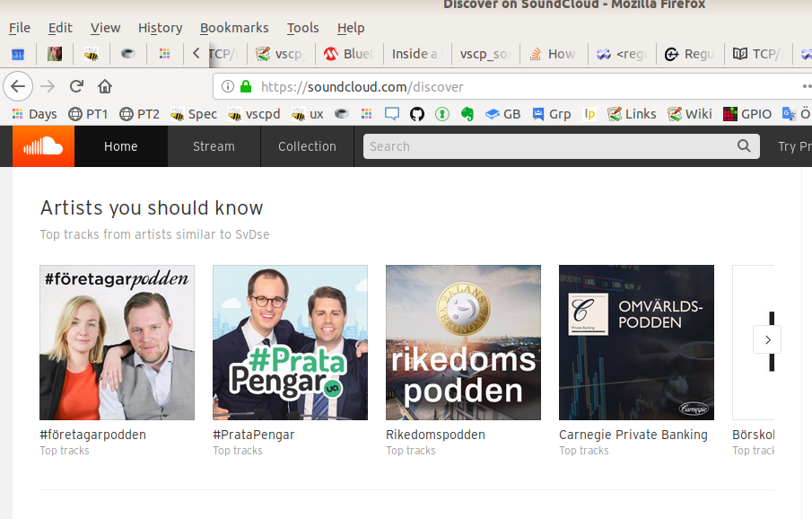Image resolution: width=812 pixels, height=519 pixels.
Task: Open the Links bookmark
Action: [x=632, y=114]
